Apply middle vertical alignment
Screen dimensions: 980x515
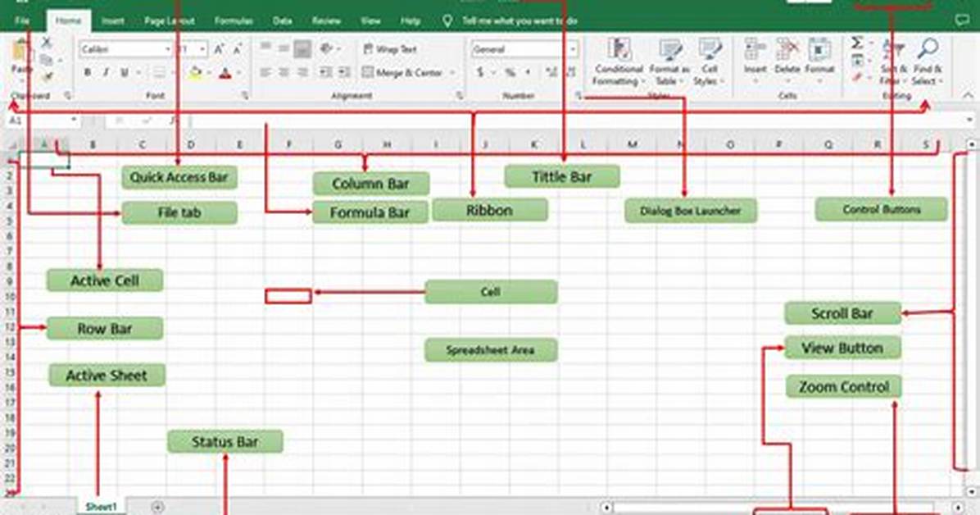tap(284, 48)
